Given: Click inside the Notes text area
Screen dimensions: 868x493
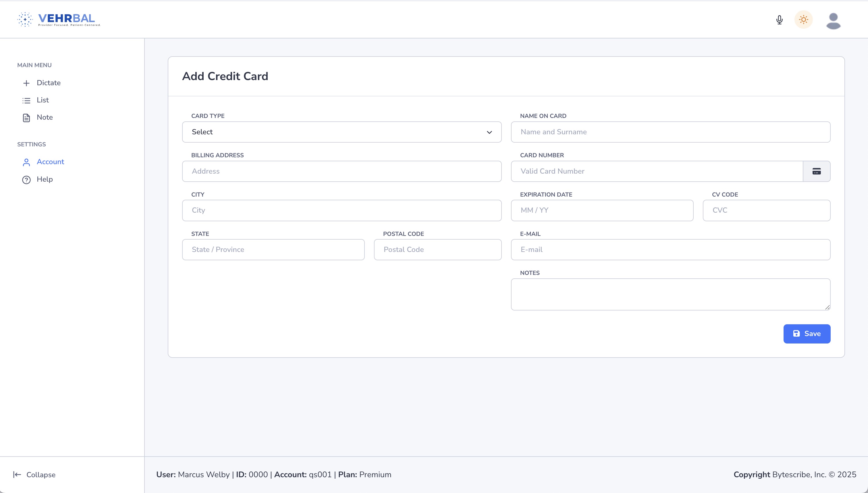Looking at the screenshot, I should 670,294.
